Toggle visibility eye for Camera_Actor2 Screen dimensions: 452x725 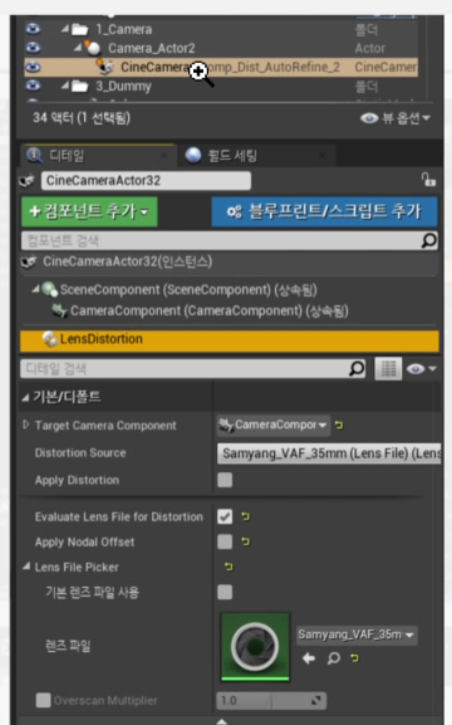[x=33, y=48]
